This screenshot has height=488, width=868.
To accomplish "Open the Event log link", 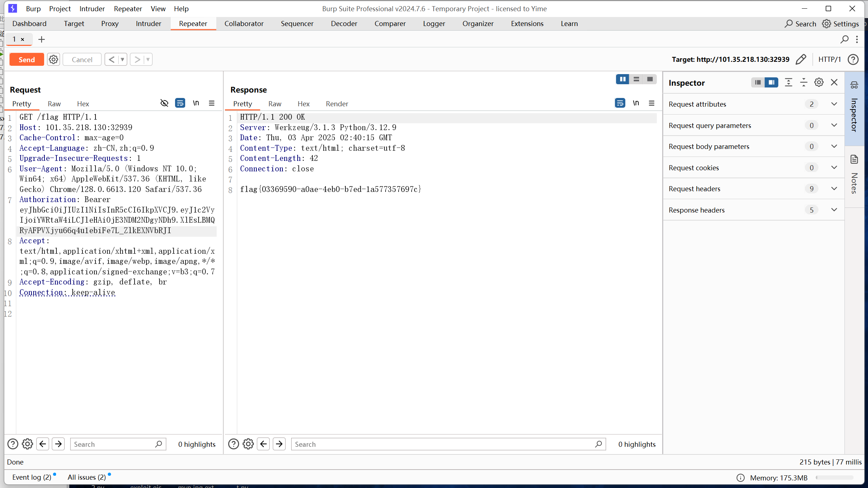I will pyautogui.click(x=32, y=477).
